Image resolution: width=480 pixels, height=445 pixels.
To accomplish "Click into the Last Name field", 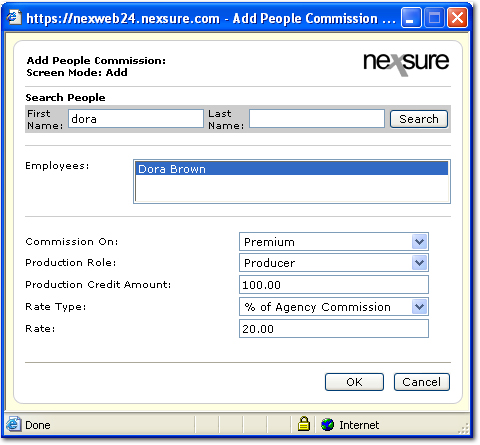I will point(317,119).
